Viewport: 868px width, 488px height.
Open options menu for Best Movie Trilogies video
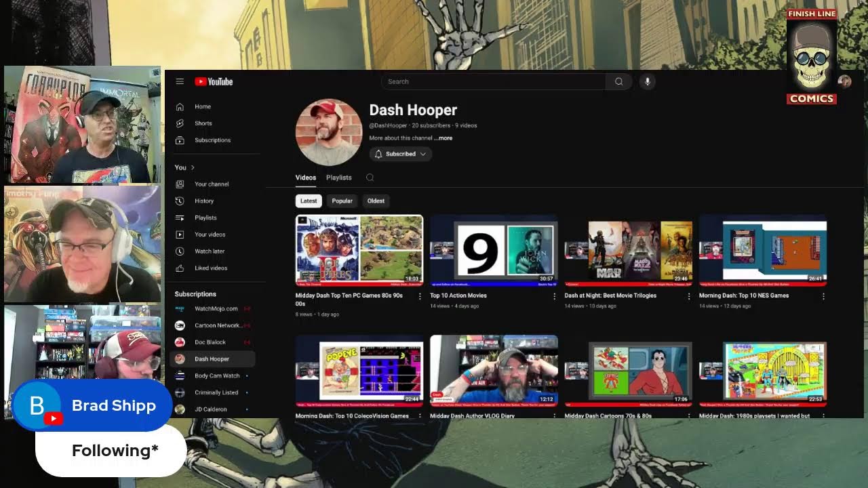tap(689, 296)
